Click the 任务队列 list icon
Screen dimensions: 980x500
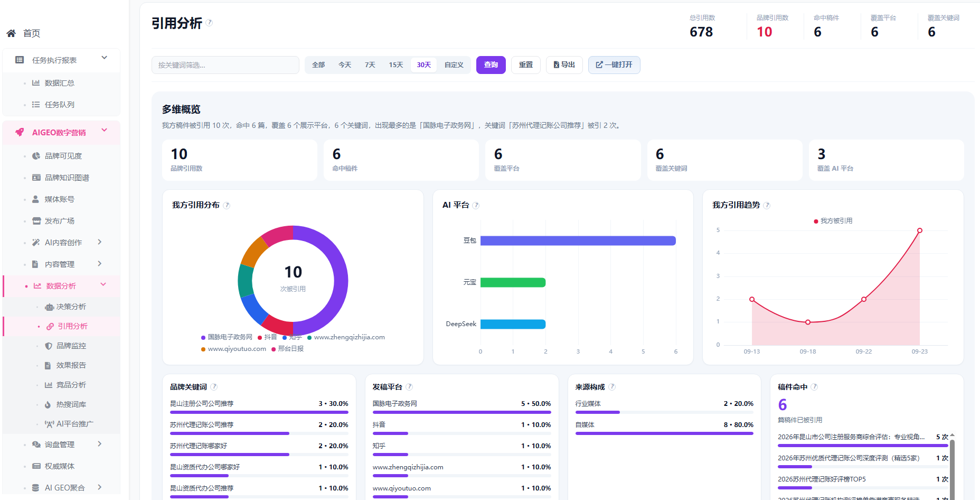pyautogui.click(x=36, y=105)
